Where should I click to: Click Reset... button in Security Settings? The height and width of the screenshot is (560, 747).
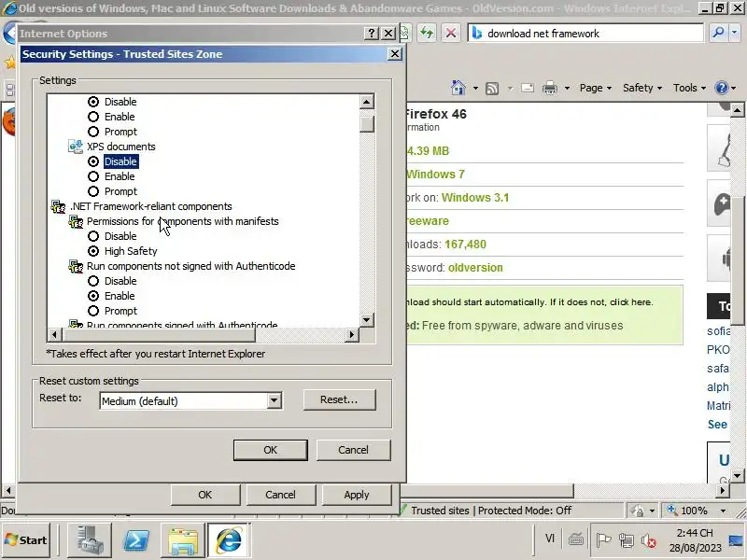click(339, 399)
